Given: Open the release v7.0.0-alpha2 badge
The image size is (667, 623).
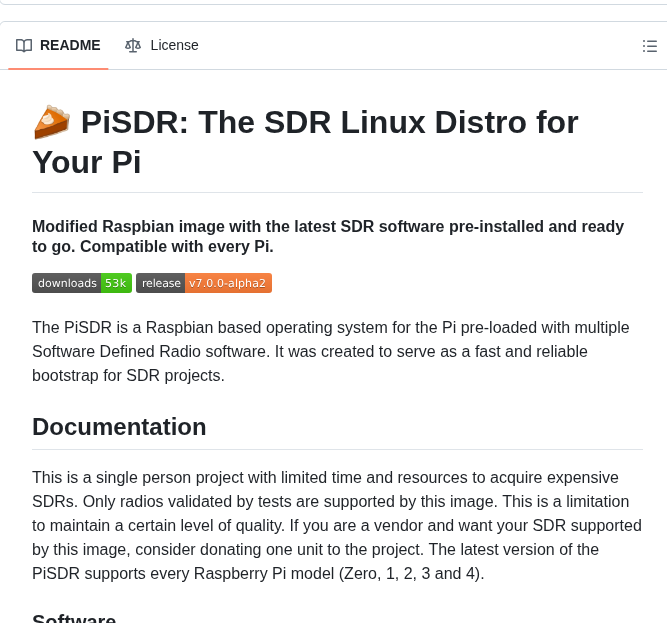Looking at the screenshot, I should (204, 283).
